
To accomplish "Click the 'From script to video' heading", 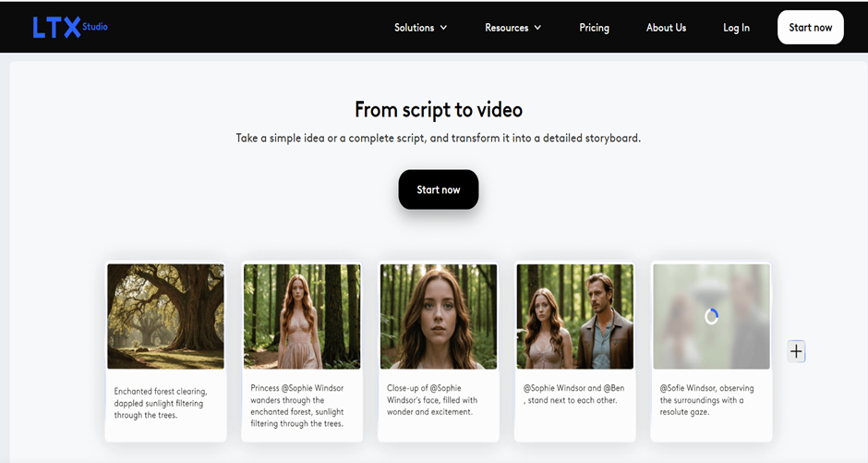I will pyautogui.click(x=439, y=110).
